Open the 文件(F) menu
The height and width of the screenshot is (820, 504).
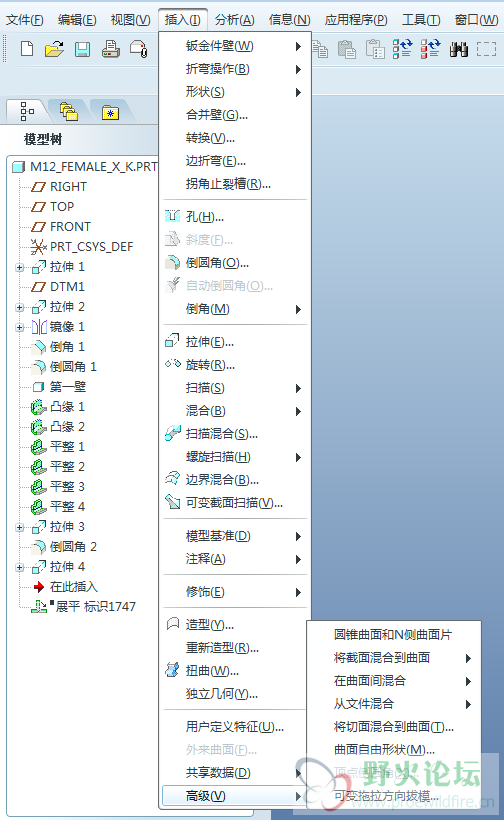[x=24, y=20]
